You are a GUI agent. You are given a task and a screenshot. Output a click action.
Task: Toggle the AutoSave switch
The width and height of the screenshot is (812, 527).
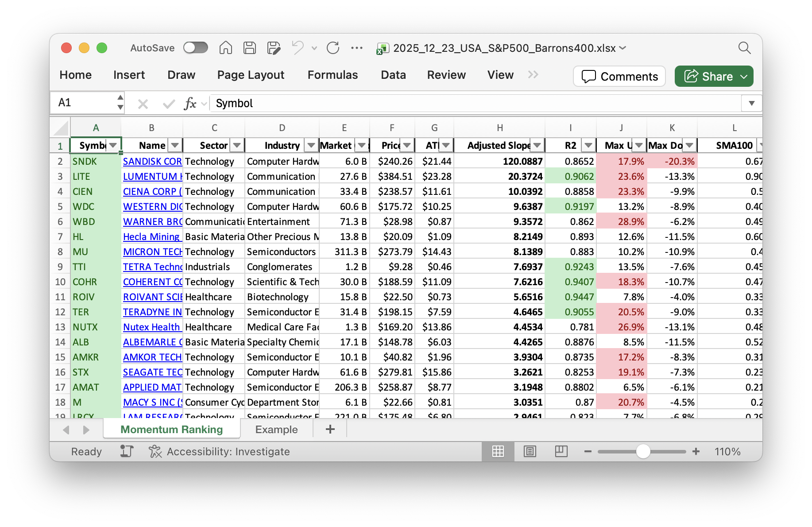click(196, 48)
